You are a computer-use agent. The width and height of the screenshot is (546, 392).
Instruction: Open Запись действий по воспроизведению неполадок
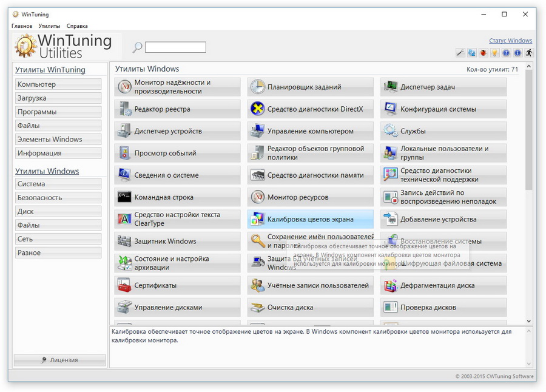pyautogui.click(x=443, y=197)
